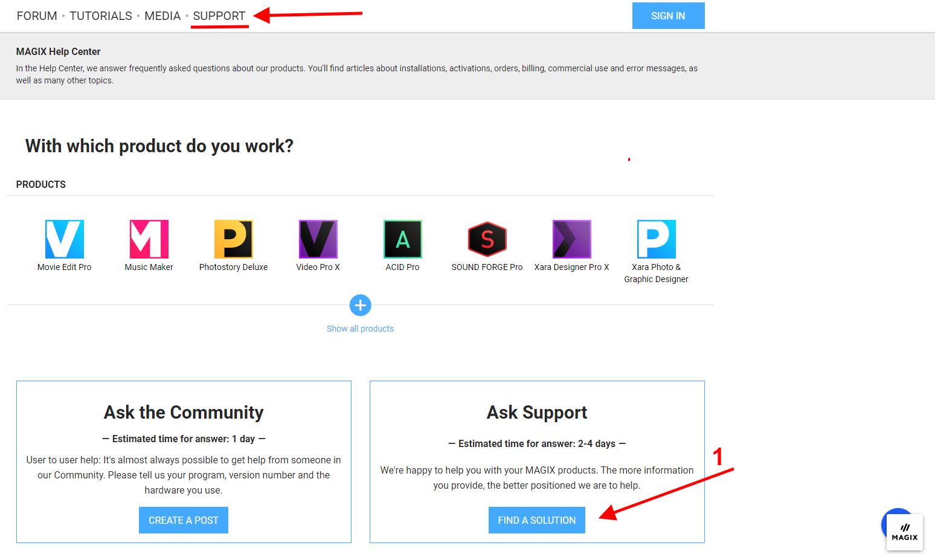Click the Ask Support heading
The image size is (935, 560).
point(537,412)
